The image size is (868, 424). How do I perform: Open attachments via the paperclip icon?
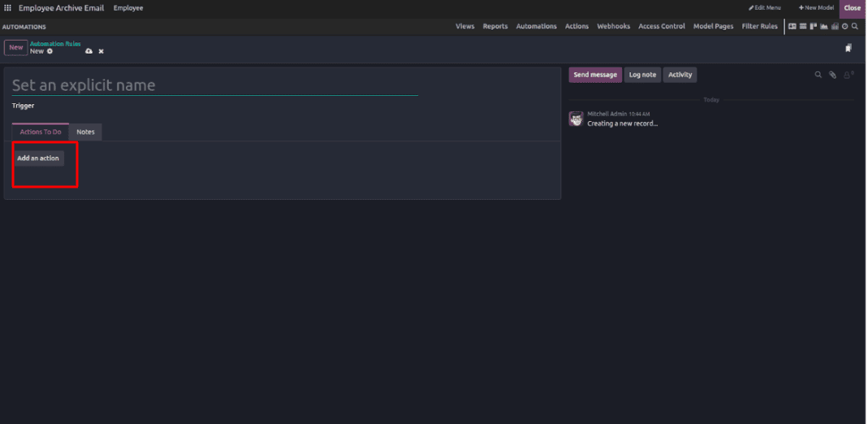(832, 75)
